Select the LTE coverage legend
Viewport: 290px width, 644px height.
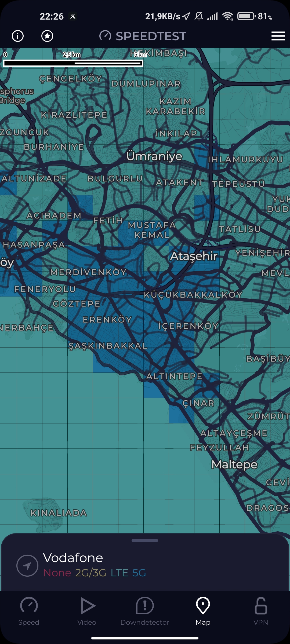coord(119,573)
